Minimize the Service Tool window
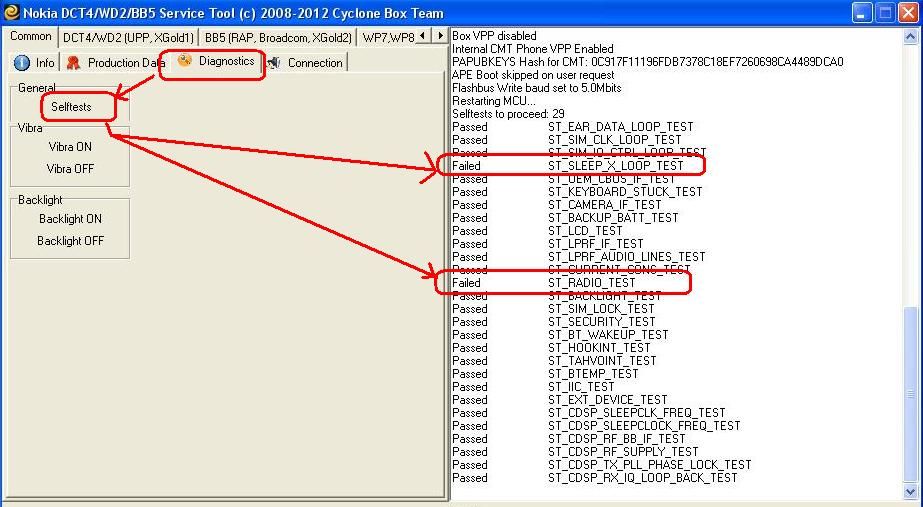 (861, 12)
